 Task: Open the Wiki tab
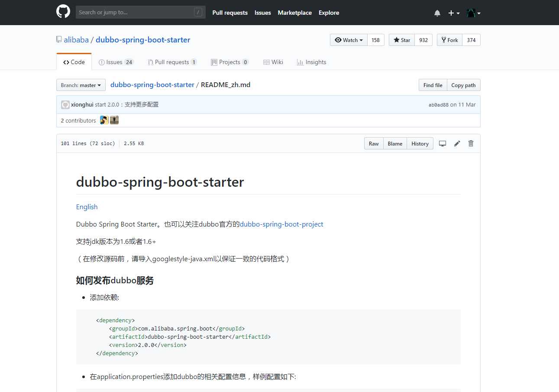[x=273, y=62]
